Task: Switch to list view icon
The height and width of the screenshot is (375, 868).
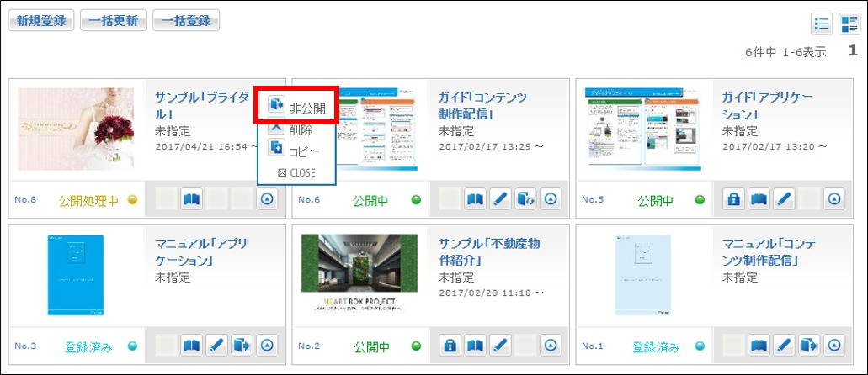Action: (822, 24)
